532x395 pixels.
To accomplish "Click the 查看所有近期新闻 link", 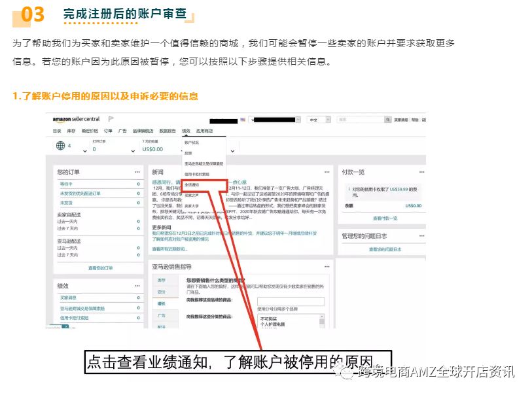I will pyautogui.click(x=169, y=249).
